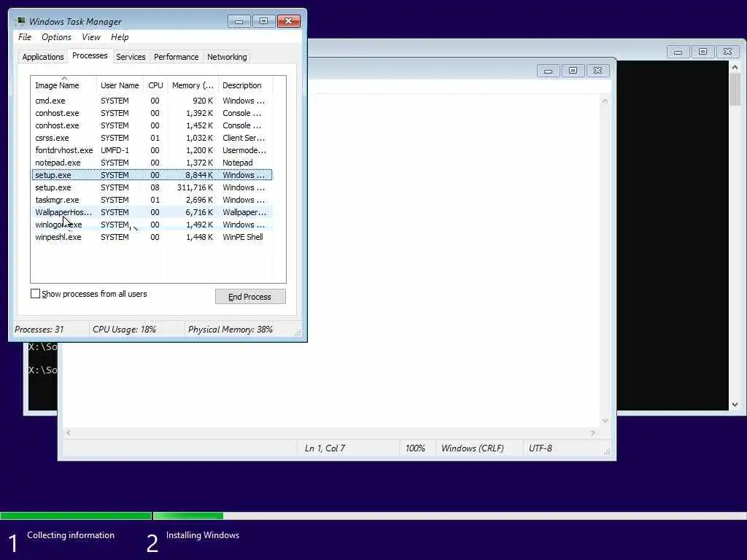
Task: Click Notepad horizontal scroll right arrow
Action: click(x=592, y=432)
